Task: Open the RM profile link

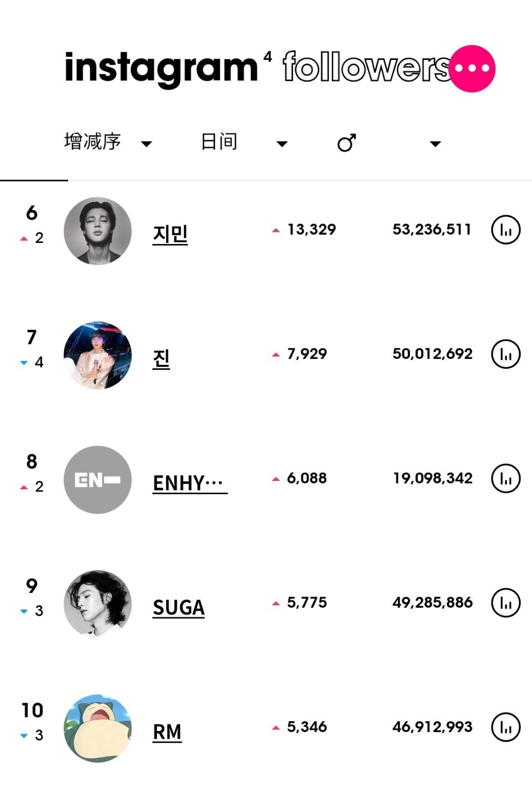Action: click(167, 732)
